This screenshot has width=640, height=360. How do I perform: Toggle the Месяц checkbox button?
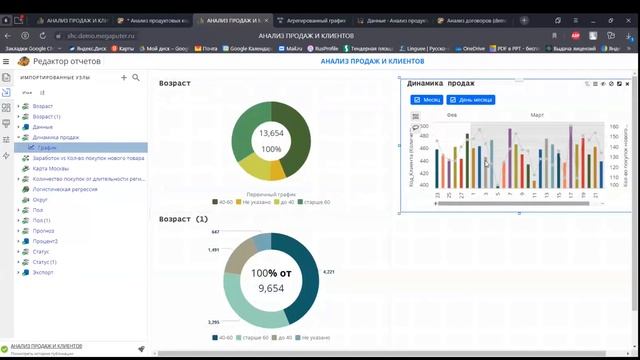coord(427,100)
